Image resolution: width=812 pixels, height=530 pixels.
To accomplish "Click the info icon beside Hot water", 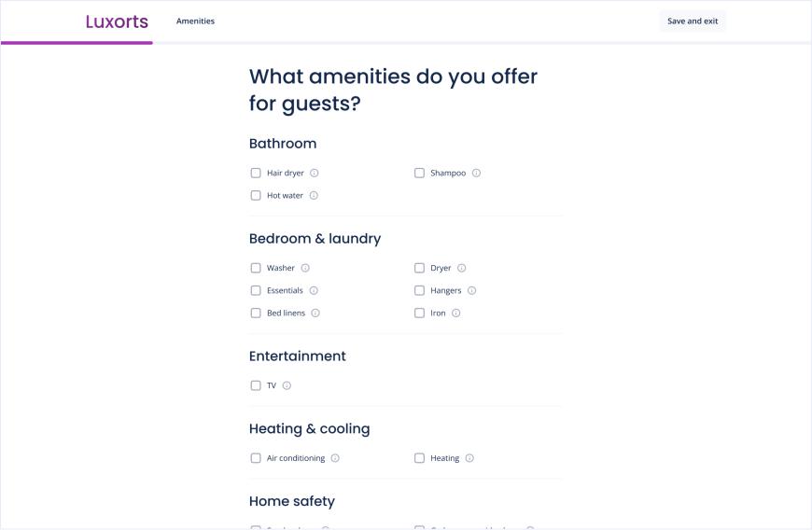I will 314,195.
